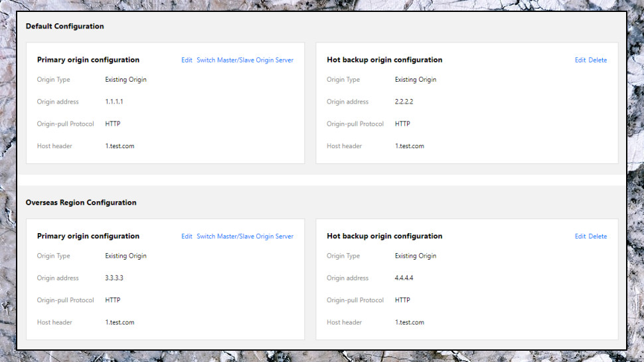Select HTTP protocol value in Overseas primary origin
This screenshot has width=644, height=362.
point(113,300)
